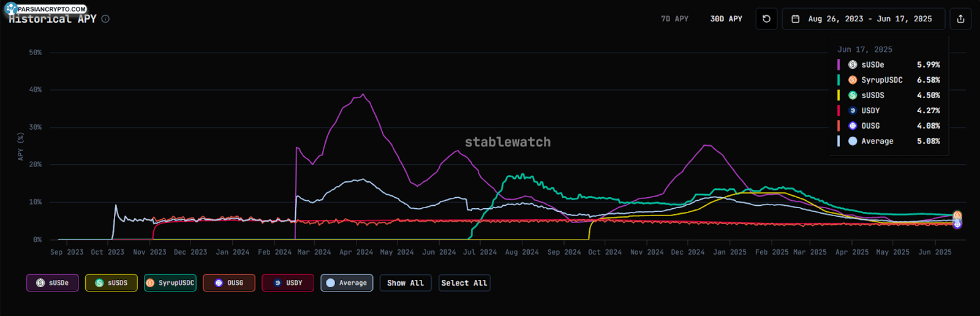
Task: Click the info icon beside Historical APY
Action: pos(105,19)
